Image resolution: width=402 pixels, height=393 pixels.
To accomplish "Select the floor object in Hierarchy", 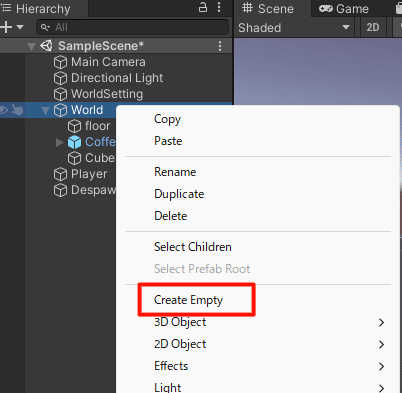I will [97, 126].
